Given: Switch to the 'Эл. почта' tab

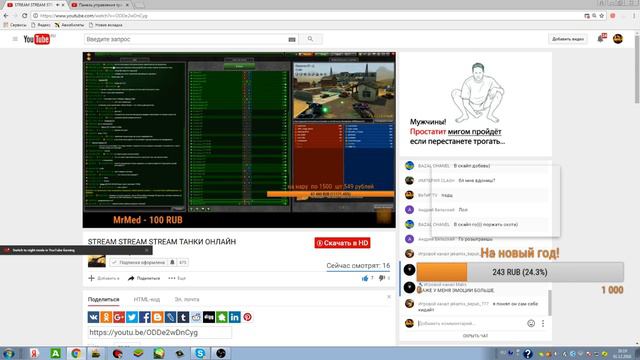Looking at the screenshot, I should pyautogui.click(x=187, y=300).
